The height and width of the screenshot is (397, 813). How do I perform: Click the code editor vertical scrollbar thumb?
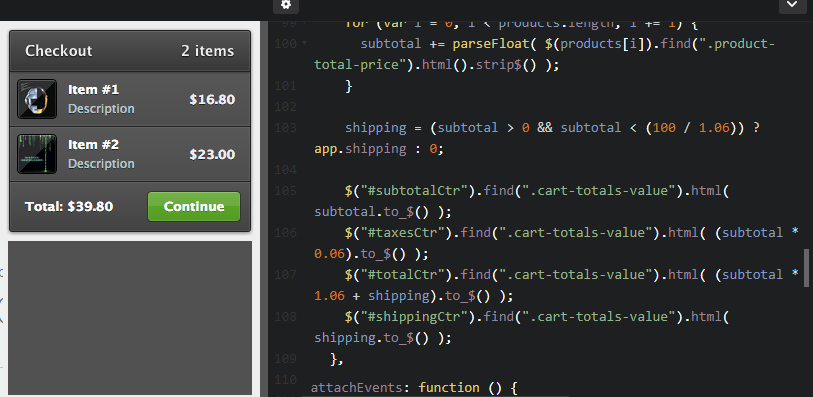pyautogui.click(x=806, y=268)
